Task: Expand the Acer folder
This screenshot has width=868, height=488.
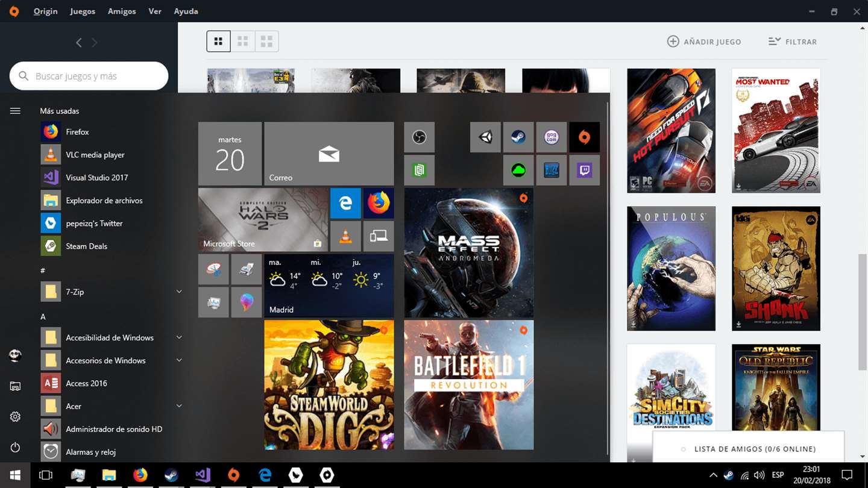Action: [x=179, y=407]
